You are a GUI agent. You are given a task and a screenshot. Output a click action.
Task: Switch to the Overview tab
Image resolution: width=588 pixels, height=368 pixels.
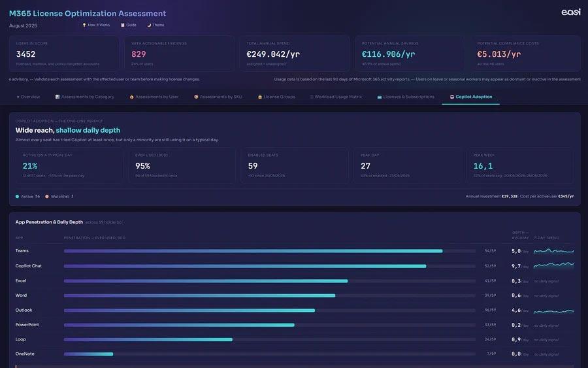tap(28, 97)
